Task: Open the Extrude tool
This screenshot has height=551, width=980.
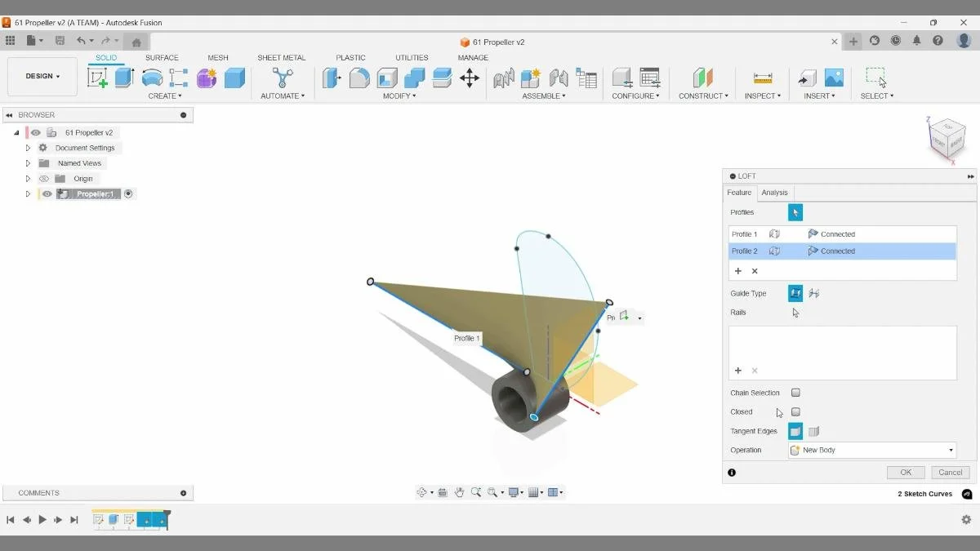Action: pos(123,78)
